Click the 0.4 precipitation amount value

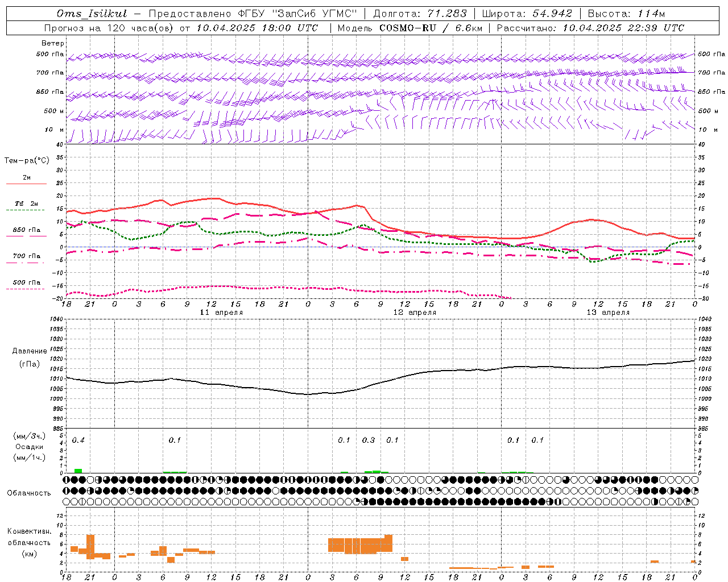[78, 440]
